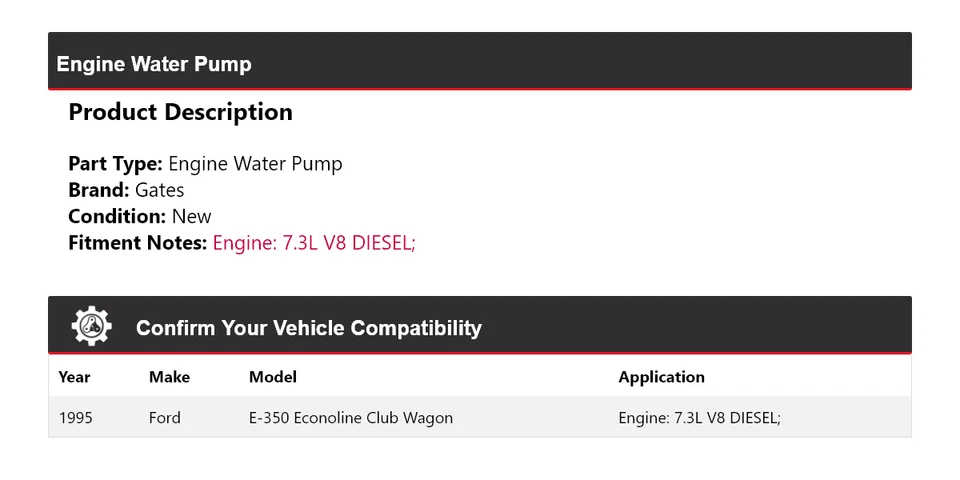Click the Engine Water Pump part type value

tap(255, 164)
